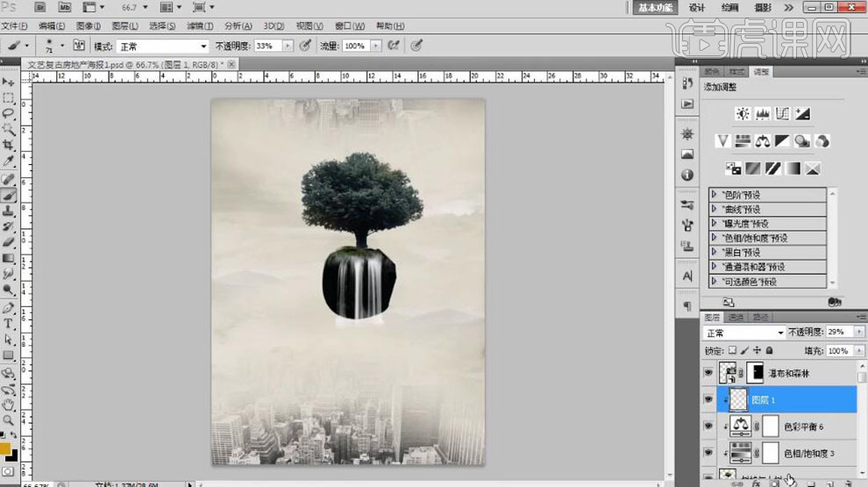
Task: Expand the "黑白"预设 list
Action: (714, 253)
